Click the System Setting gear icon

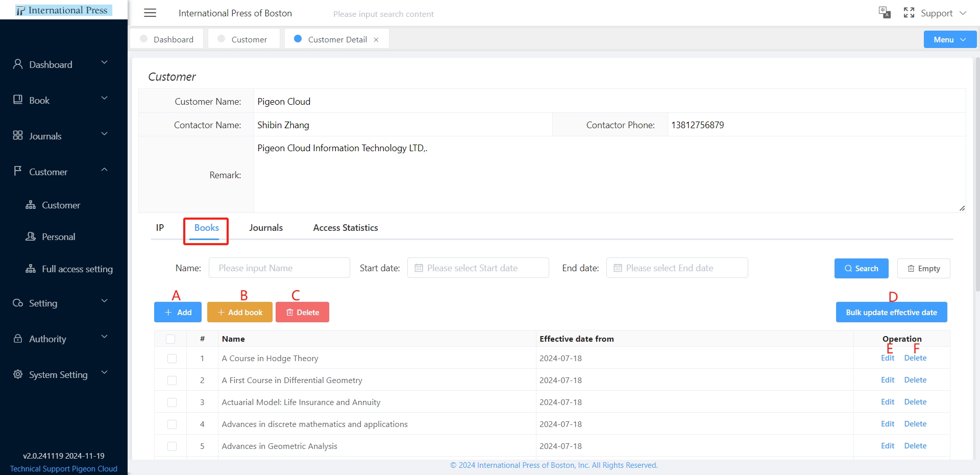[x=18, y=374]
